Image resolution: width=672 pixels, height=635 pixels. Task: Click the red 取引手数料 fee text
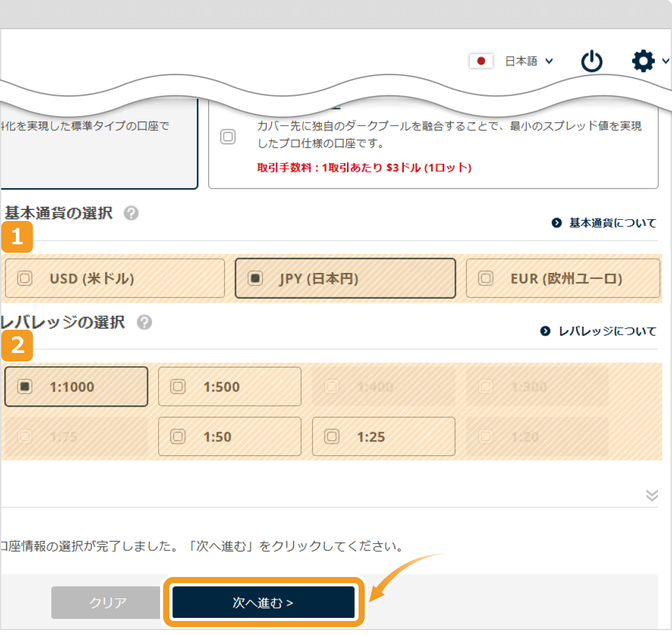pyautogui.click(x=364, y=167)
